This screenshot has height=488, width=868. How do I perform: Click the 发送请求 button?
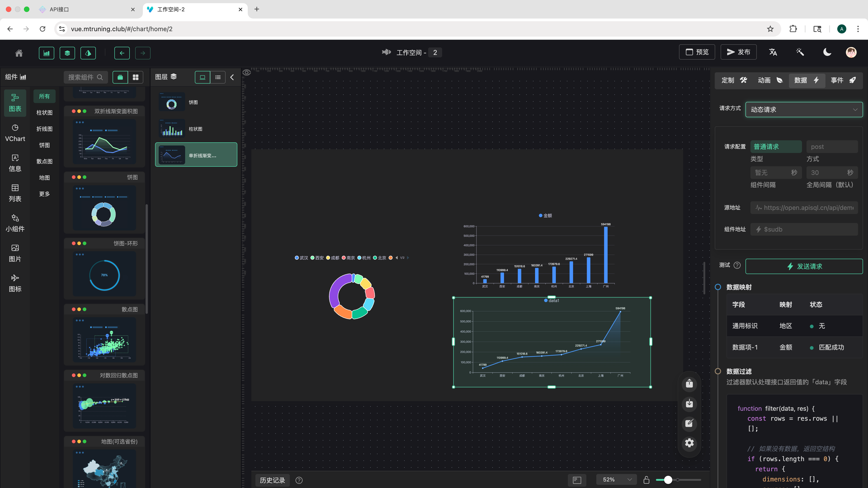(x=804, y=266)
